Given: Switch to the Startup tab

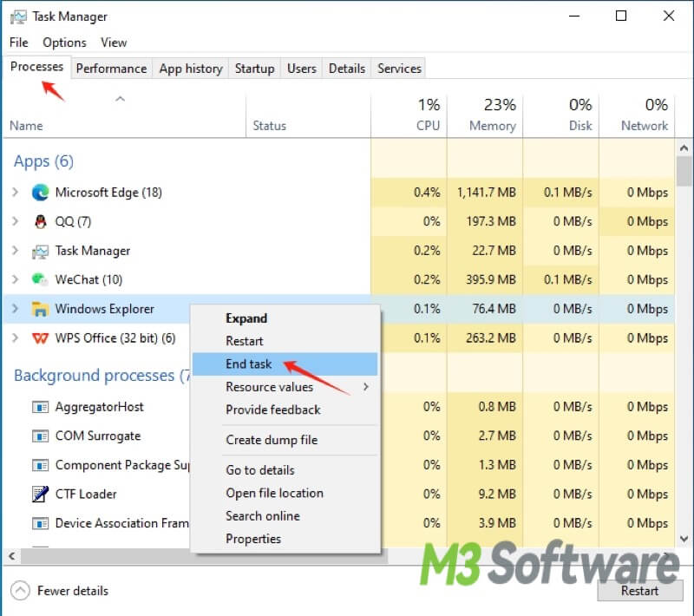Looking at the screenshot, I should 254,69.
